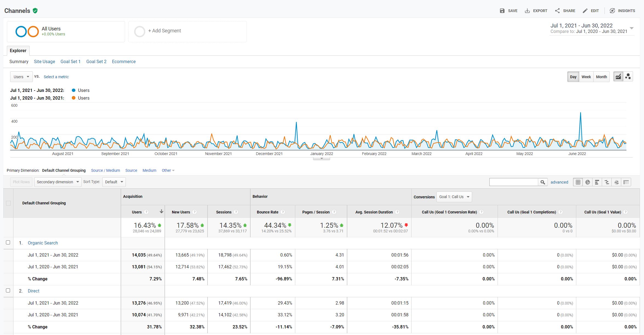The image size is (644, 335).
Task: Check the Direct row checkbox
Action: [8, 291]
